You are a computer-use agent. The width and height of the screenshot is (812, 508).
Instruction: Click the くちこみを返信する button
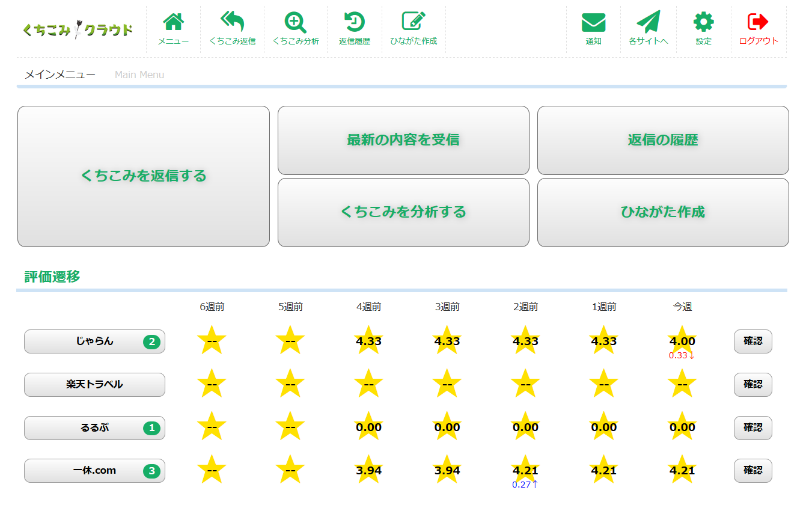[x=144, y=177]
